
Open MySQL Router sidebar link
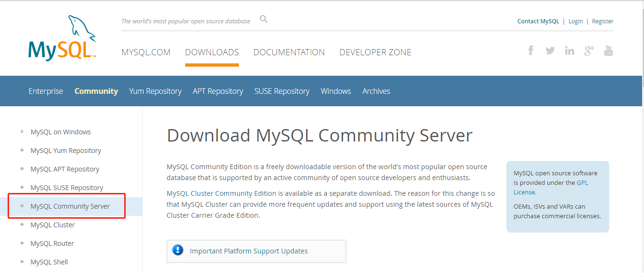pos(52,243)
